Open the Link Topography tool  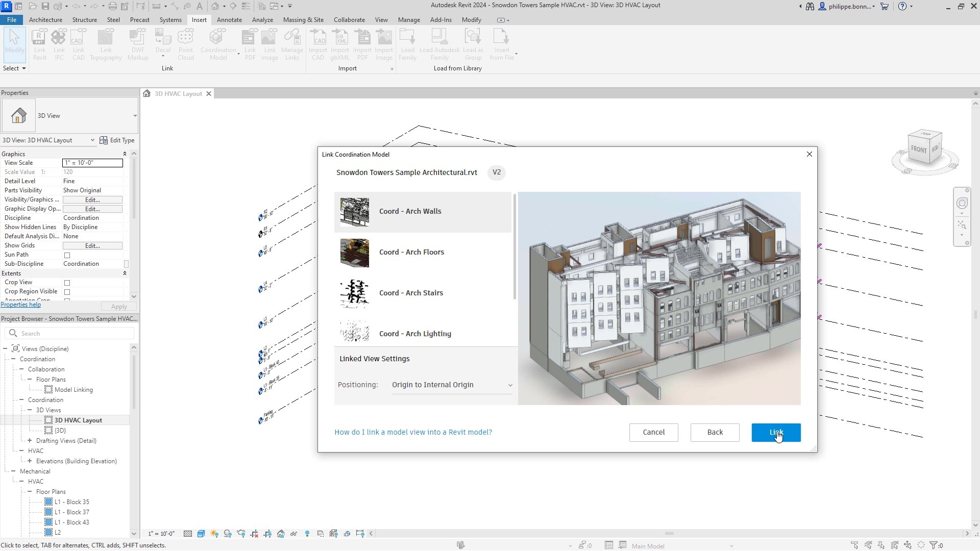pyautogui.click(x=106, y=44)
